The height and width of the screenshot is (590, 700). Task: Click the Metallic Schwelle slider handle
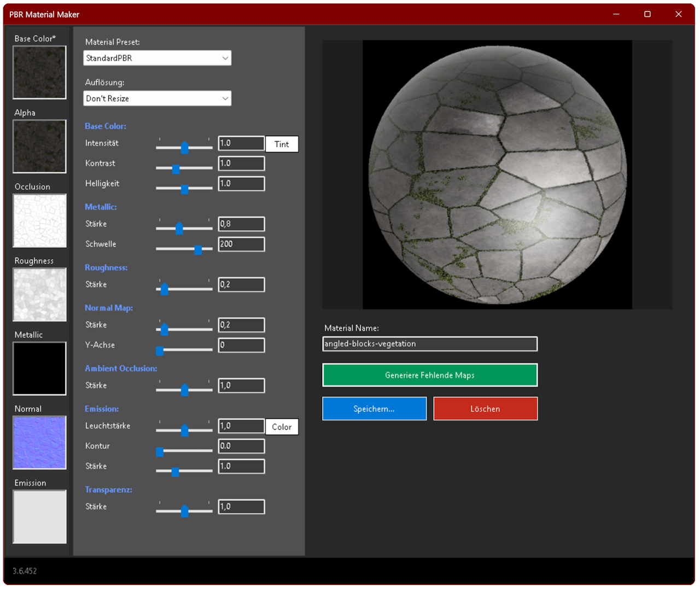[198, 249]
